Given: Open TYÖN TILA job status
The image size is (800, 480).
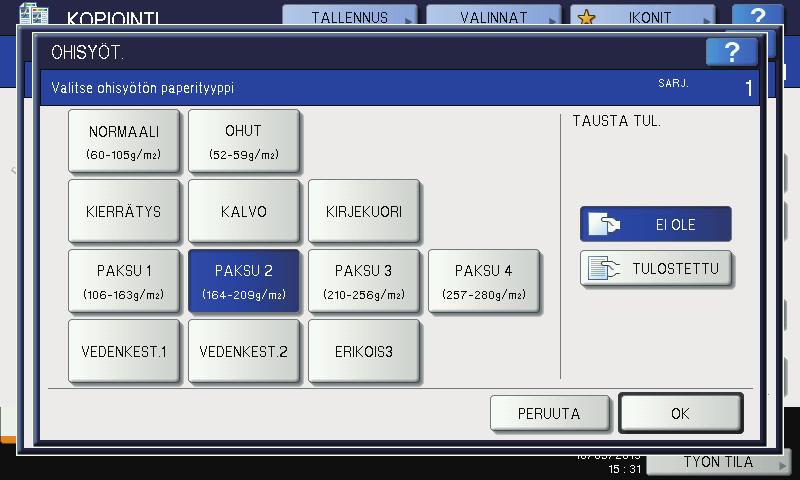Looking at the screenshot, I should [x=718, y=462].
